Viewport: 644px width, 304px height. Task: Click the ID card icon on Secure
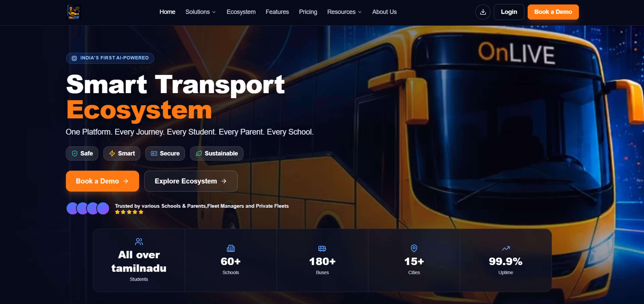click(x=154, y=153)
